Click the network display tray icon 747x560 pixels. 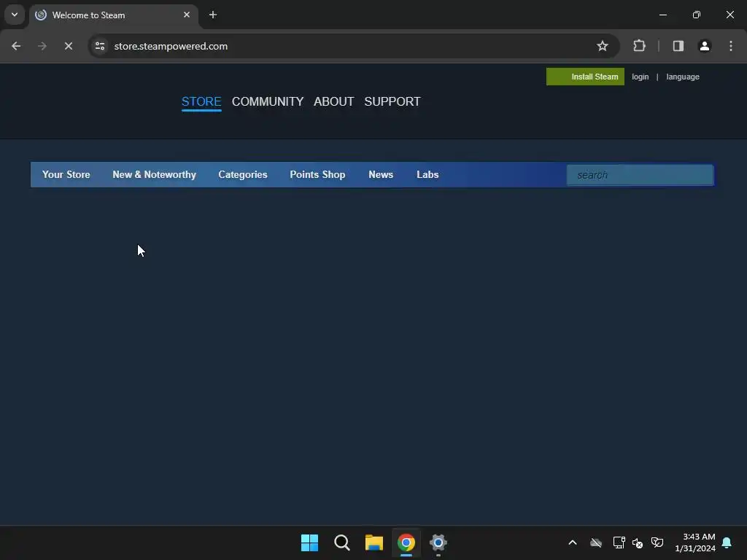pos(619,542)
